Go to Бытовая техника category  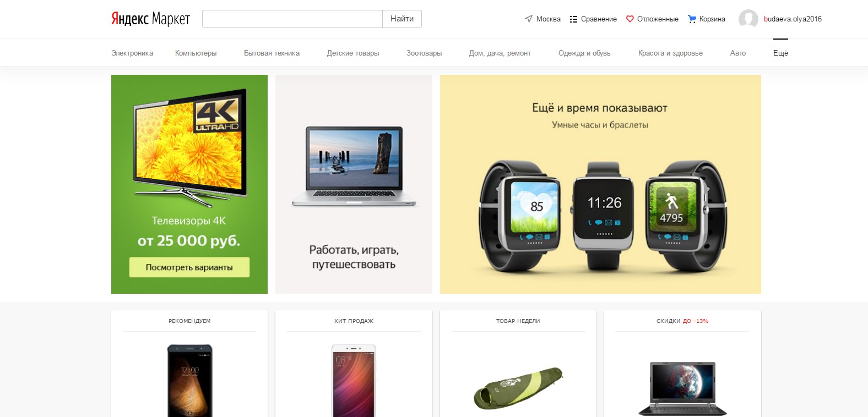pyautogui.click(x=272, y=53)
